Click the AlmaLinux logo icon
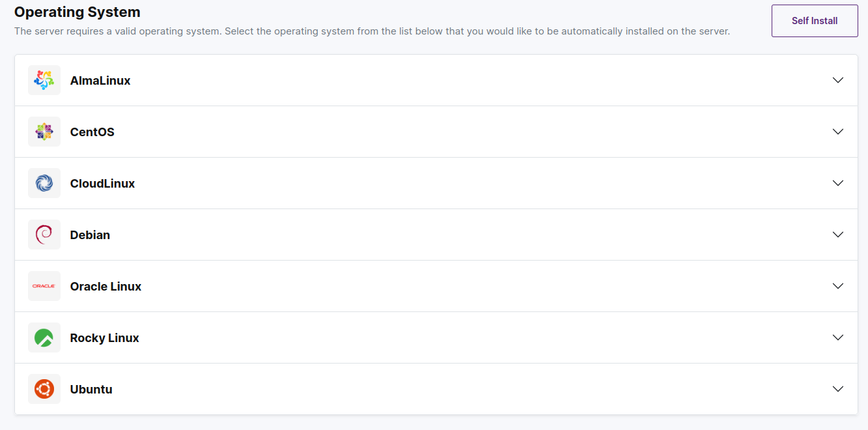This screenshot has height=430, width=868. tap(44, 80)
